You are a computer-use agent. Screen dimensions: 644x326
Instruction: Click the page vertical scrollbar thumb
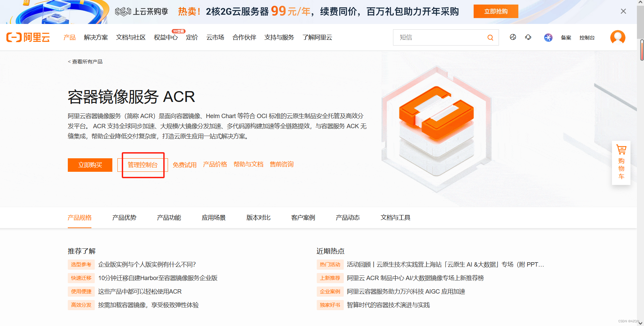tap(640, 22)
